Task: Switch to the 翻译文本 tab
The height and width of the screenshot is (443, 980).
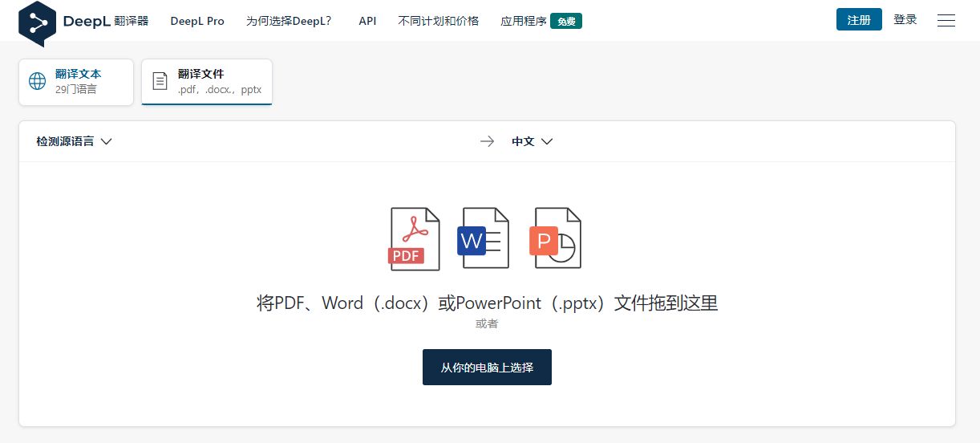Action: point(76,82)
